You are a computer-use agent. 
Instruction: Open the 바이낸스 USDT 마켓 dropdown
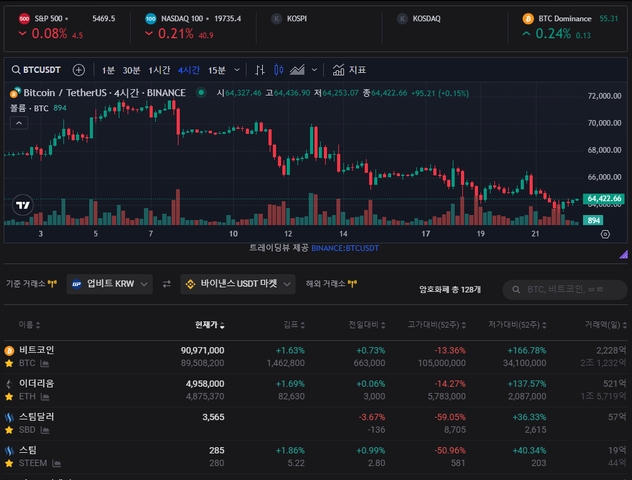coord(238,284)
